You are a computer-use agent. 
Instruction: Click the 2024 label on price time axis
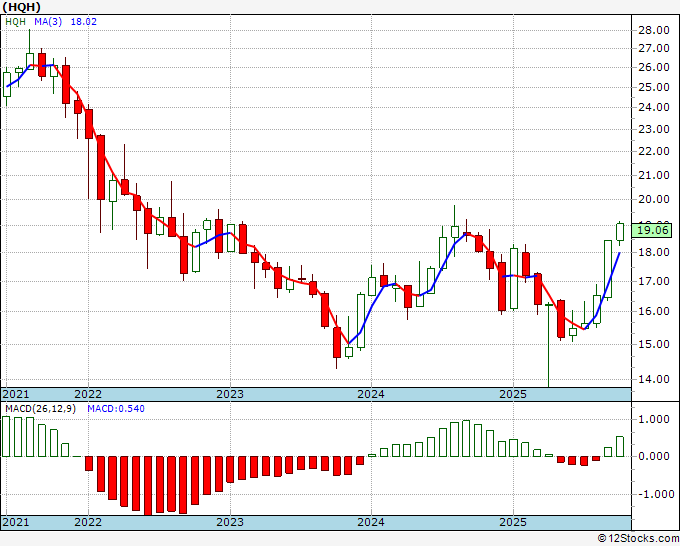[371, 394]
